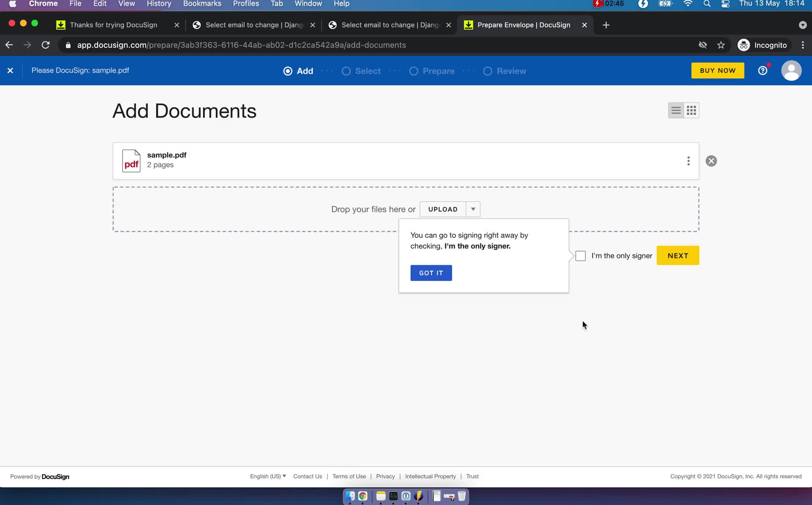812x505 pixels.
Task: Click the browser forward arrow
Action: [x=27, y=45]
